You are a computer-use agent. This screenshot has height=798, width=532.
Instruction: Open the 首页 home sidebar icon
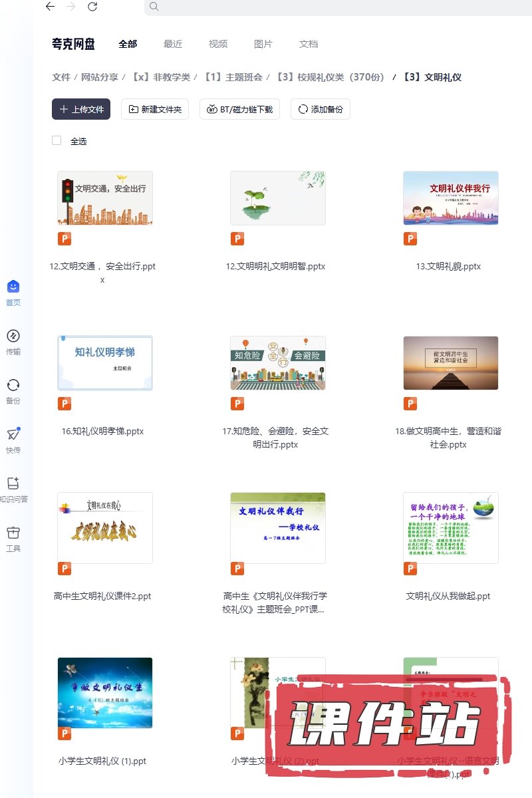13,287
